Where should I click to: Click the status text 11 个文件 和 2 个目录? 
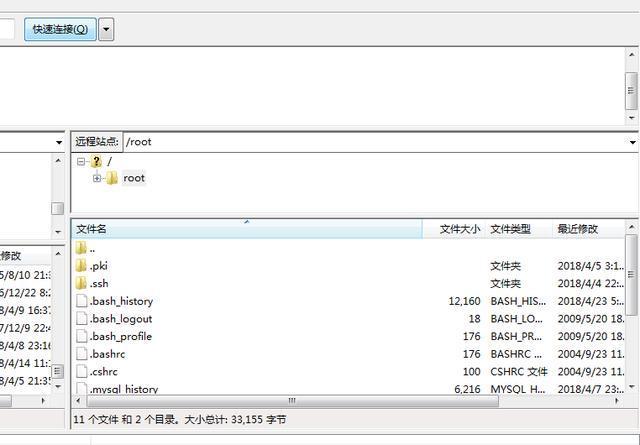(x=124, y=420)
